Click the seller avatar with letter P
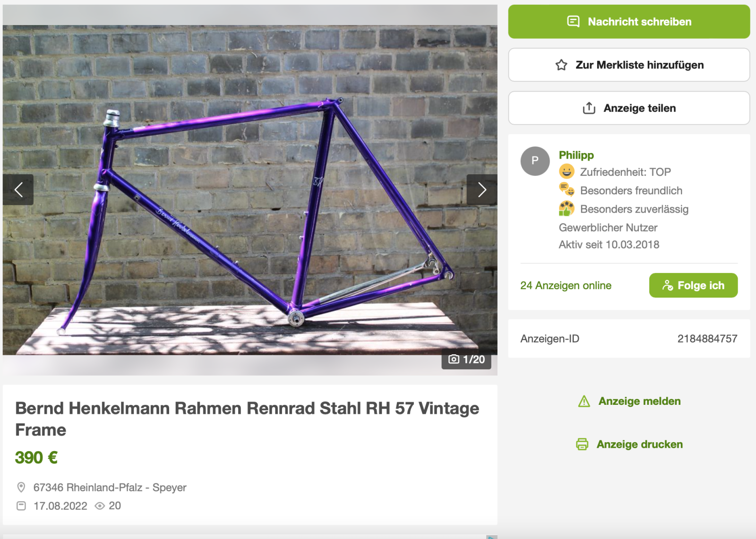Image resolution: width=756 pixels, height=539 pixels. coord(535,161)
